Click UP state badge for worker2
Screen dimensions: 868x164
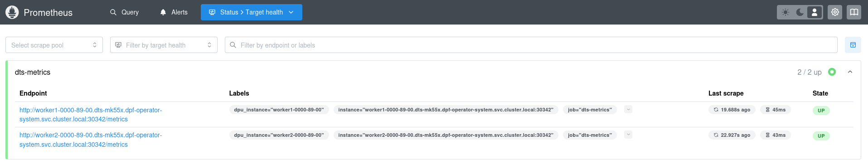[821, 136]
